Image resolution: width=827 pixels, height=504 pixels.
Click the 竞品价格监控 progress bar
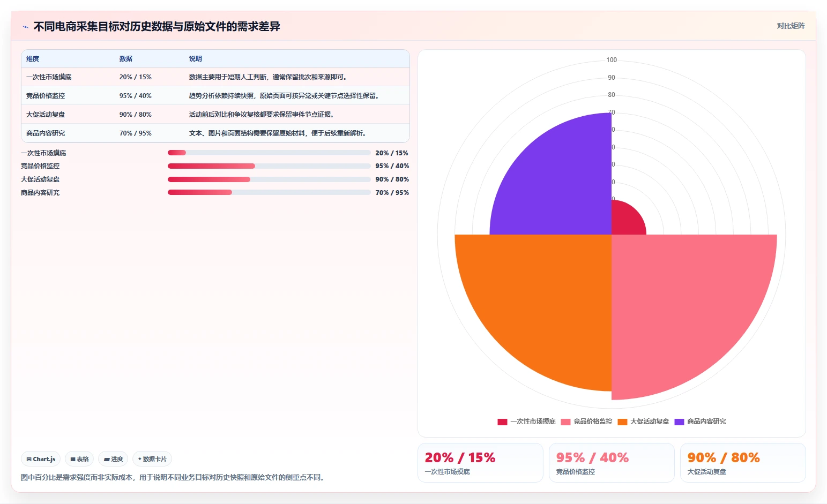click(x=269, y=166)
